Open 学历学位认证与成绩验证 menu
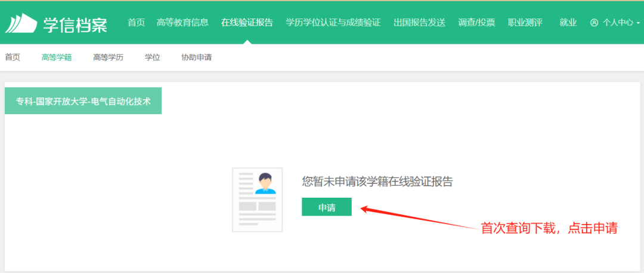The height and width of the screenshot is (273, 644). pyautogui.click(x=333, y=23)
